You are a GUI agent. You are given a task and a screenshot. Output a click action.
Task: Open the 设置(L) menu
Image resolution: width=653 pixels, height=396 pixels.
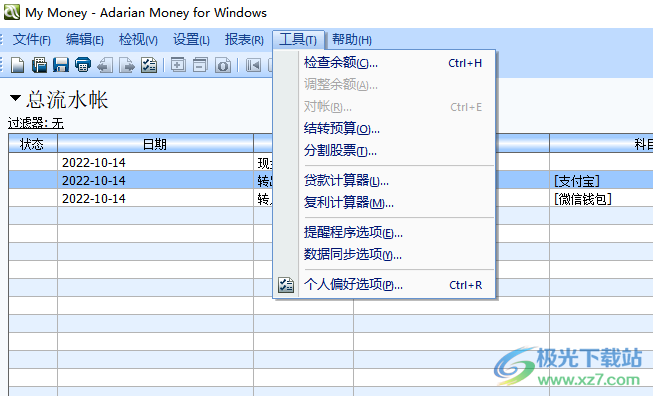pyautogui.click(x=191, y=40)
